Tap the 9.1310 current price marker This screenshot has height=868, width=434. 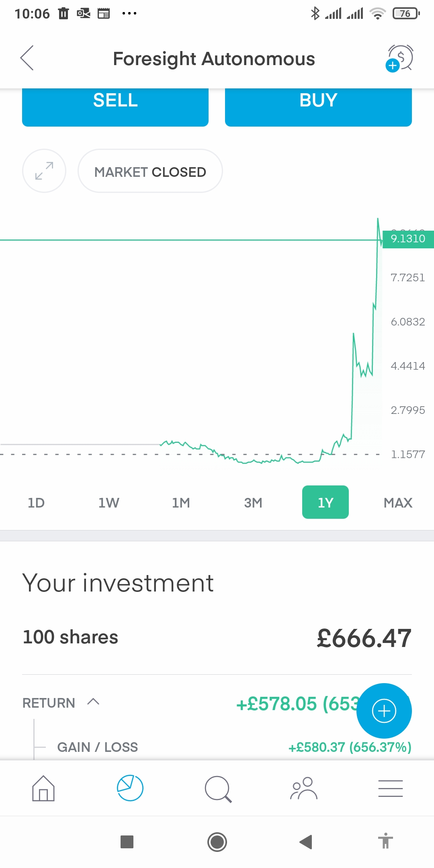(407, 239)
